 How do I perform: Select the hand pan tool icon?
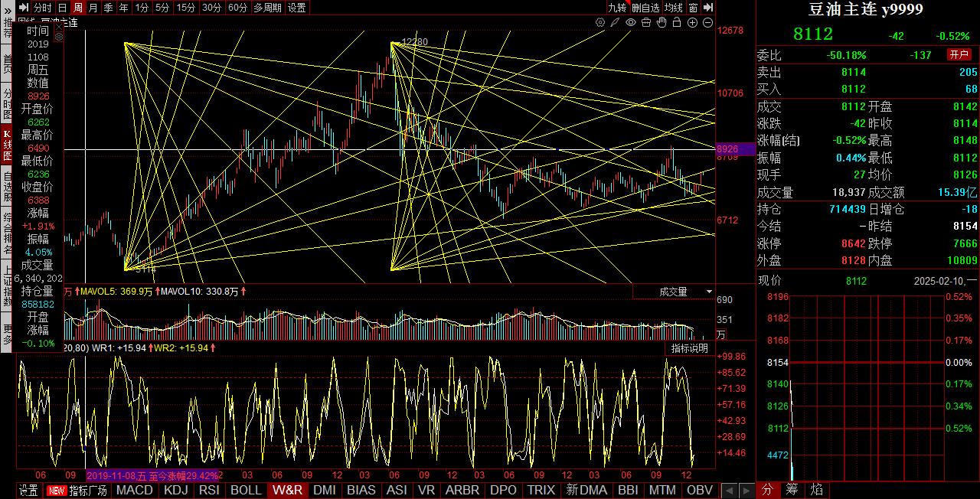[x=661, y=23]
